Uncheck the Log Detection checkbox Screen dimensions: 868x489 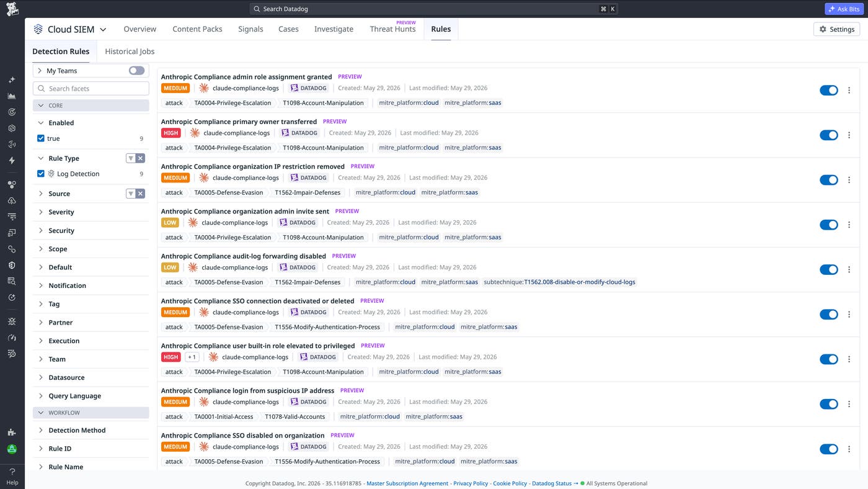click(41, 174)
